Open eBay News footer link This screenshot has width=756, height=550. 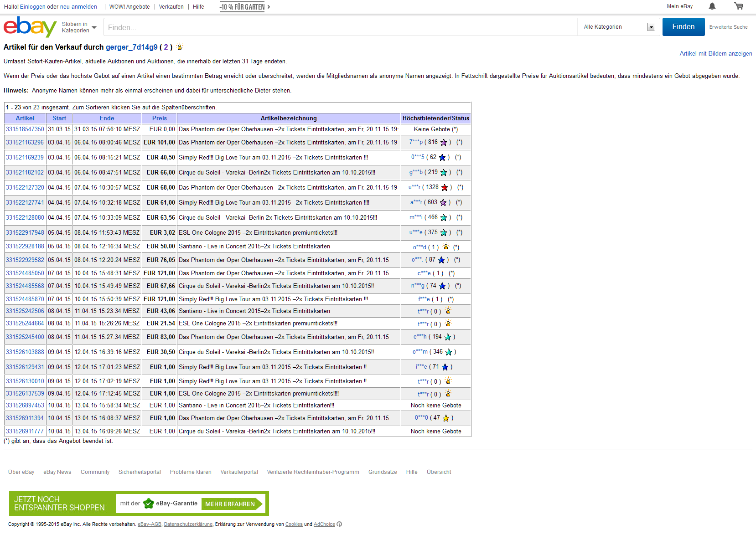tap(57, 472)
